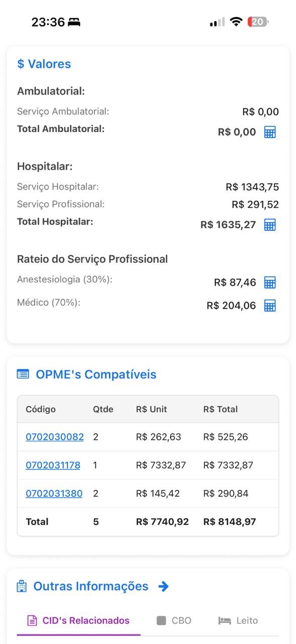Tap the calculator for Anestesiologia (30%)

[x=270, y=282]
